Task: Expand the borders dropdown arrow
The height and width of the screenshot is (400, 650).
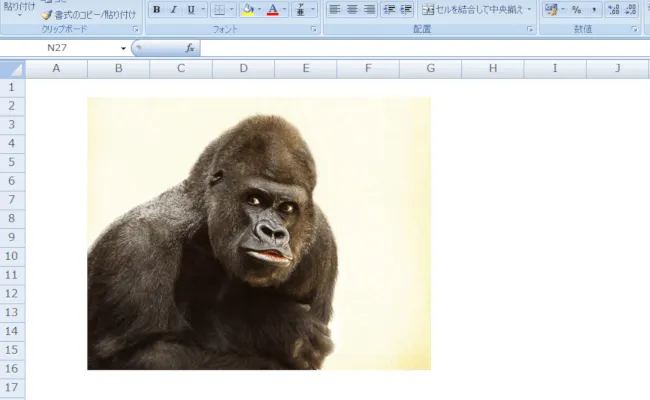Action: (232, 10)
